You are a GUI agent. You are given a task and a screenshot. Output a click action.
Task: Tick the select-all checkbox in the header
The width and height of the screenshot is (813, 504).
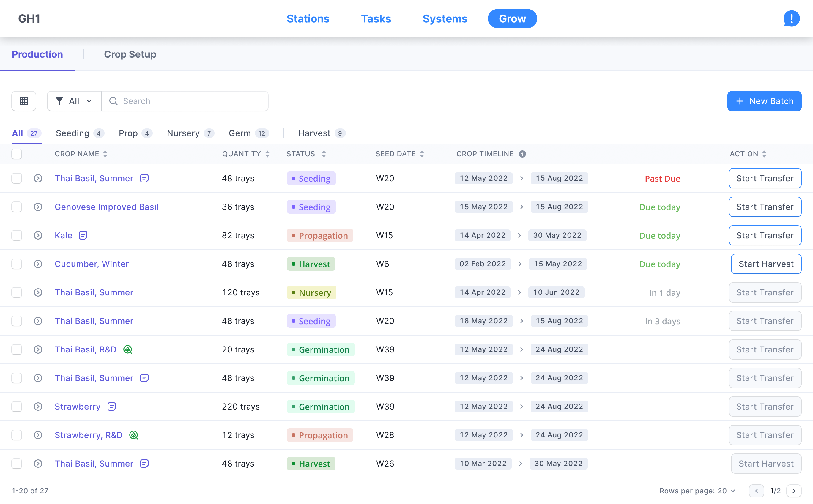(x=17, y=154)
